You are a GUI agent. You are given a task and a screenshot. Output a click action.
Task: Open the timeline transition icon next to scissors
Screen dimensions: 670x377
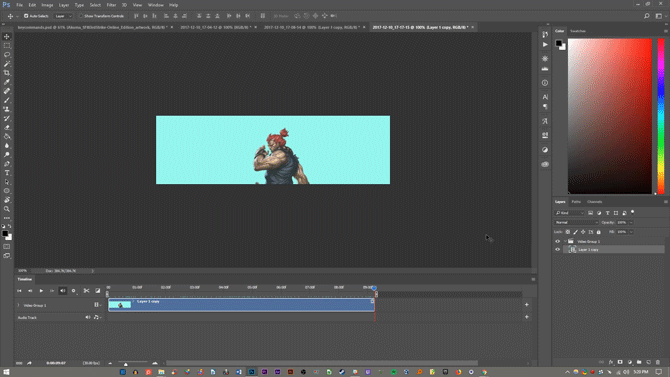(x=97, y=291)
